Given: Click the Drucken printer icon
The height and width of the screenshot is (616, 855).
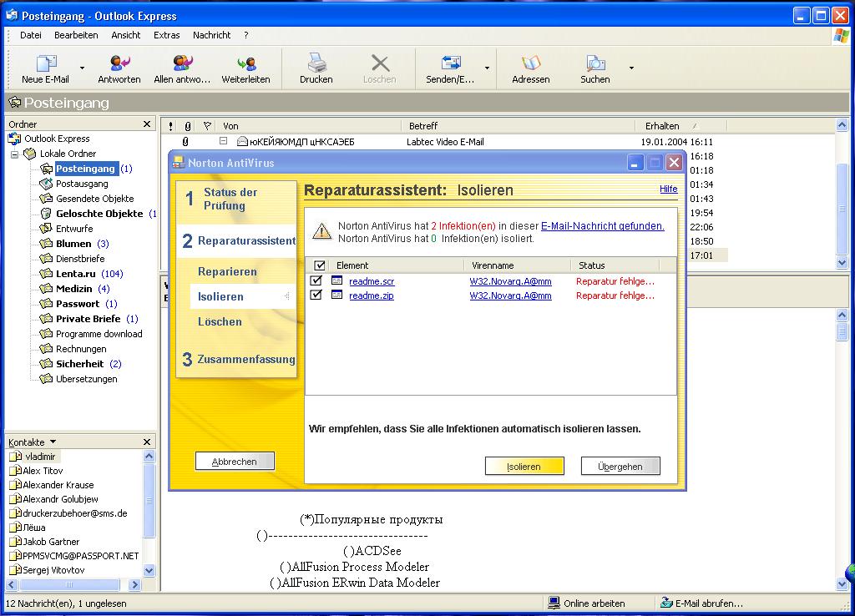Looking at the screenshot, I should (316, 63).
